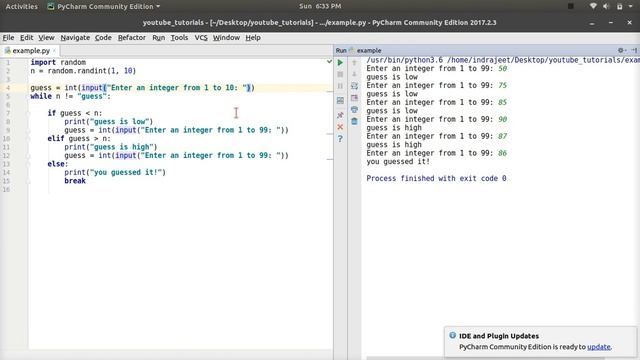This screenshot has width=640, height=360.
Task: Click the 'while n != "guess":' line
Action: [70, 96]
